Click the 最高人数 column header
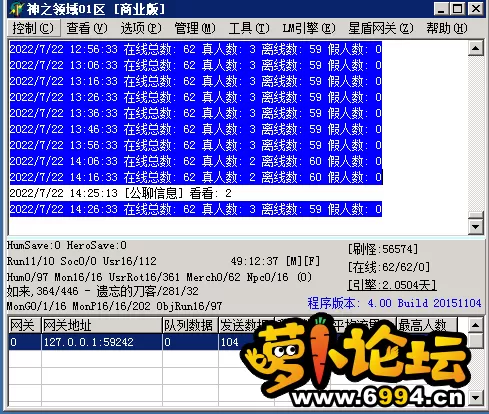This screenshot has width=489, height=414. [x=427, y=325]
